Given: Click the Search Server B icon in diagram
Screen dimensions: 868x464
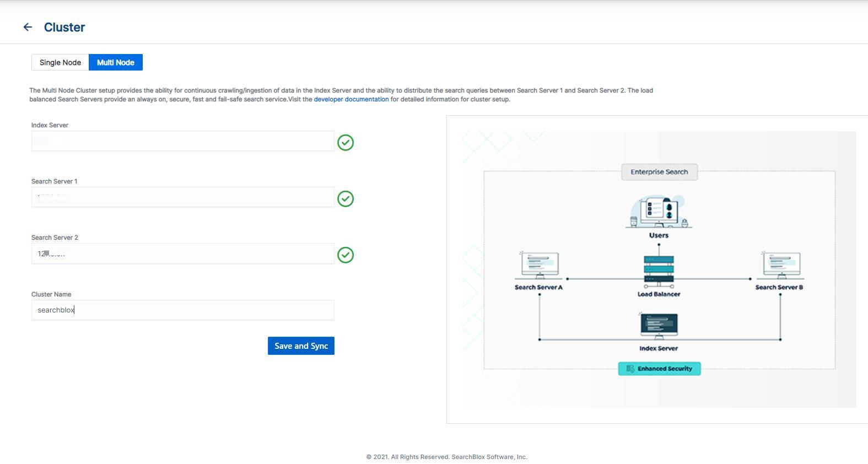Looking at the screenshot, I should [781, 266].
